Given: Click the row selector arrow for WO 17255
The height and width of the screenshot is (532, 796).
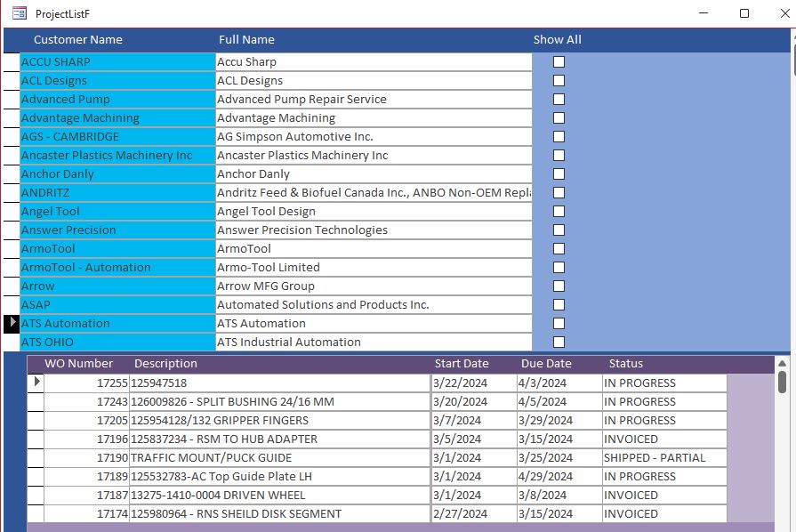Looking at the screenshot, I should (36, 382).
